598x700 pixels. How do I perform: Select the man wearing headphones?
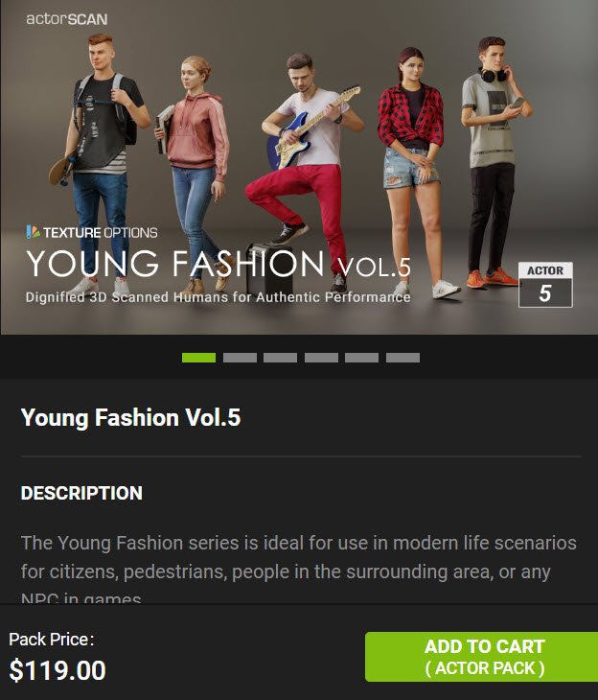pos(494,162)
